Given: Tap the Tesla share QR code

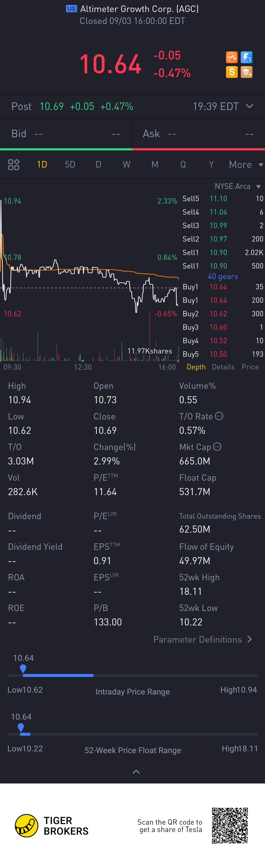Looking at the screenshot, I should pos(230,825).
